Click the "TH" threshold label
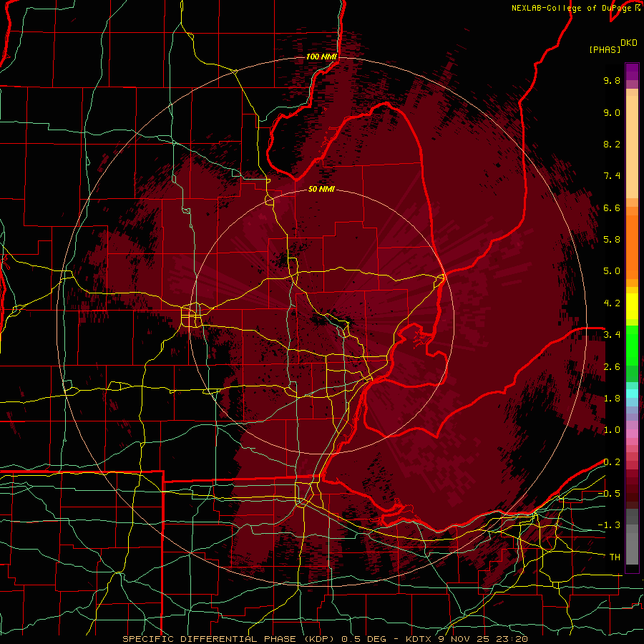This screenshot has width=644, height=644. [x=615, y=557]
